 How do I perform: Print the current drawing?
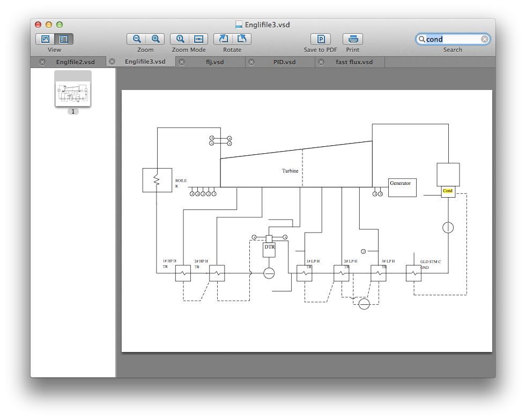pyautogui.click(x=353, y=39)
